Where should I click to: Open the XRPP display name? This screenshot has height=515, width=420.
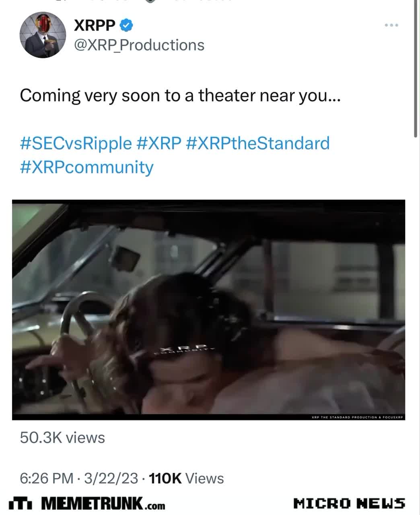(95, 25)
